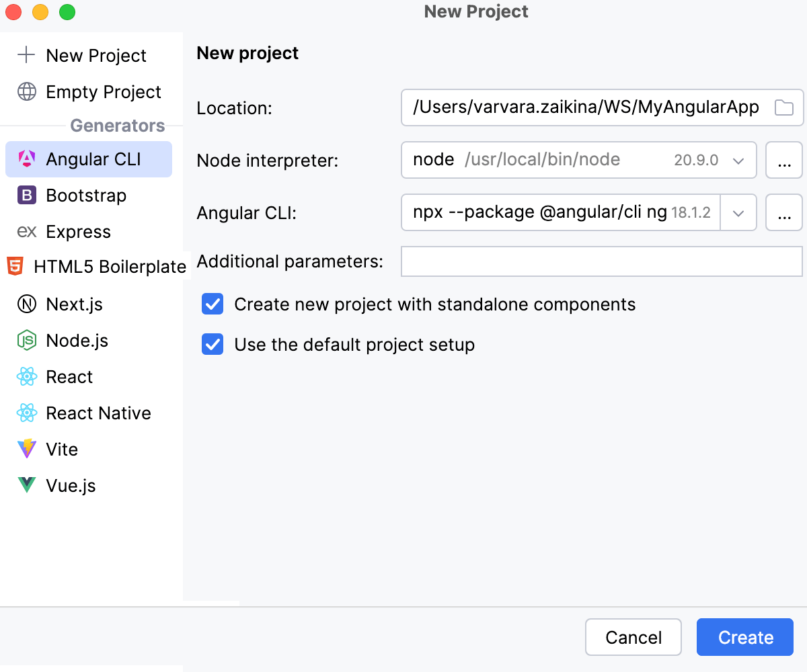Screen dimensions: 807x672
Task: Disable Use the default project setup
Action: click(x=212, y=344)
